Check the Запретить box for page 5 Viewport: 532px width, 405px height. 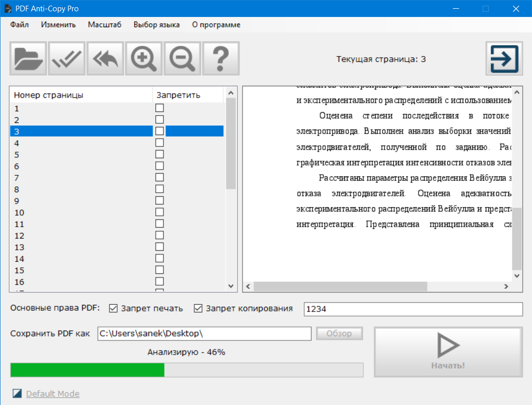coord(160,154)
